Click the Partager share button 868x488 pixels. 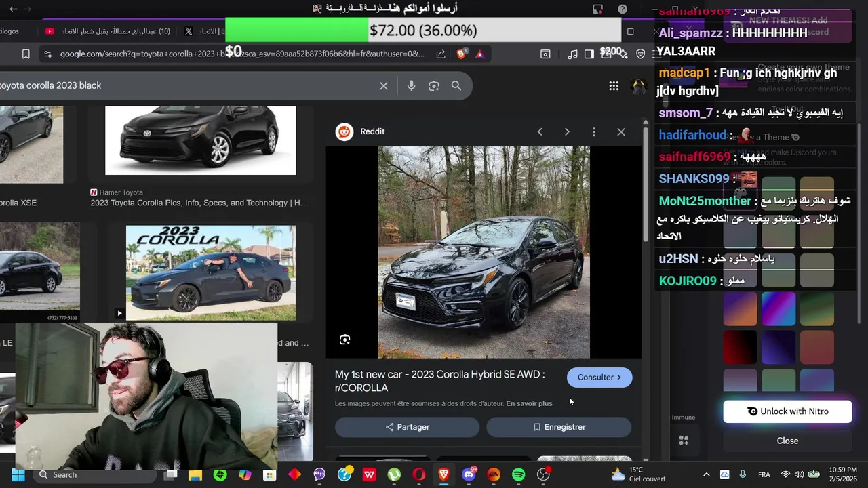[407, 427]
